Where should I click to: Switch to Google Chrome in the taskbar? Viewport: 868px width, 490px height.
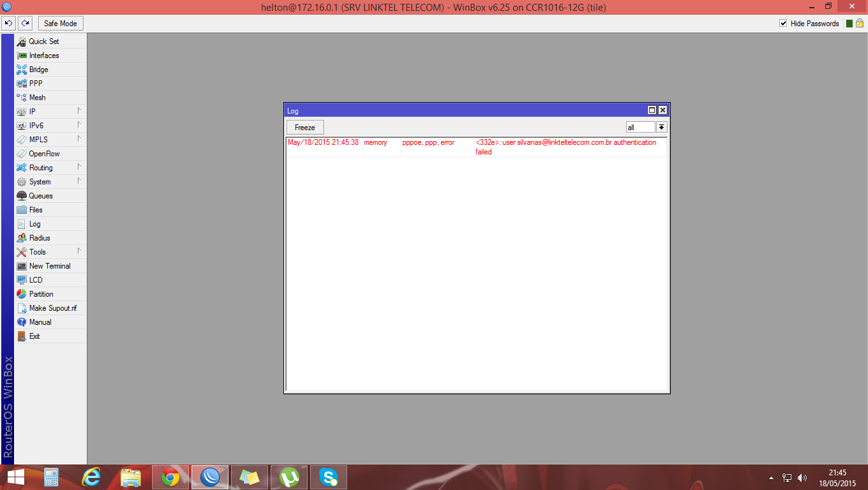(x=170, y=477)
